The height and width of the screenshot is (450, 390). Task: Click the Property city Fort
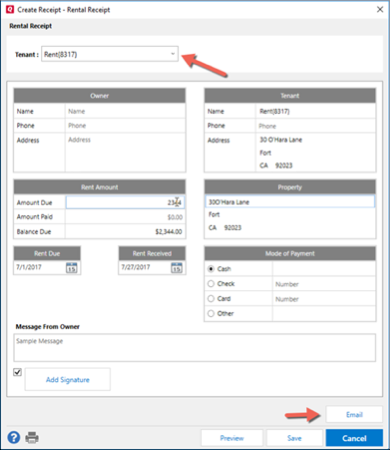(x=214, y=214)
